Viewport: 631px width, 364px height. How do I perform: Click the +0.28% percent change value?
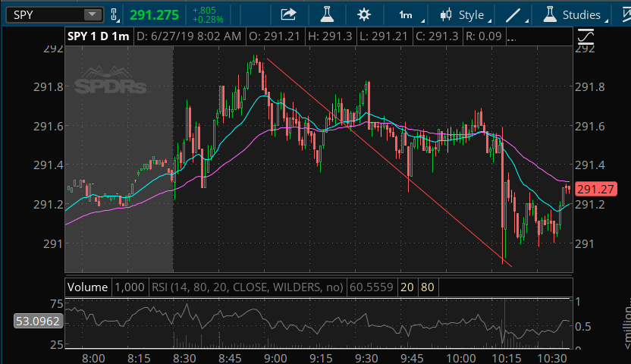(x=208, y=19)
